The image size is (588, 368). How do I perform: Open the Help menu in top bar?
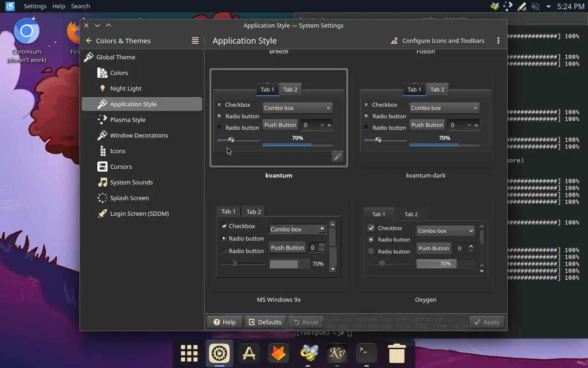tap(59, 6)
